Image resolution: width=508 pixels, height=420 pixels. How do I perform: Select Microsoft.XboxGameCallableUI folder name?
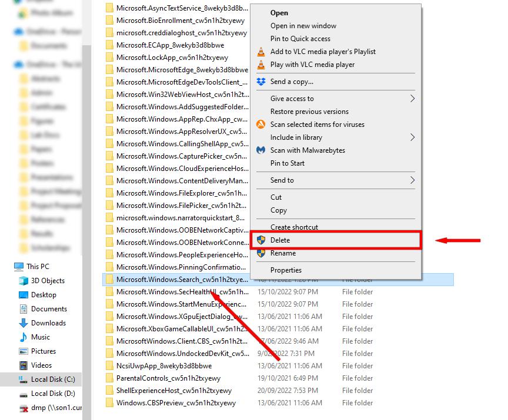[x=182, y=329]
